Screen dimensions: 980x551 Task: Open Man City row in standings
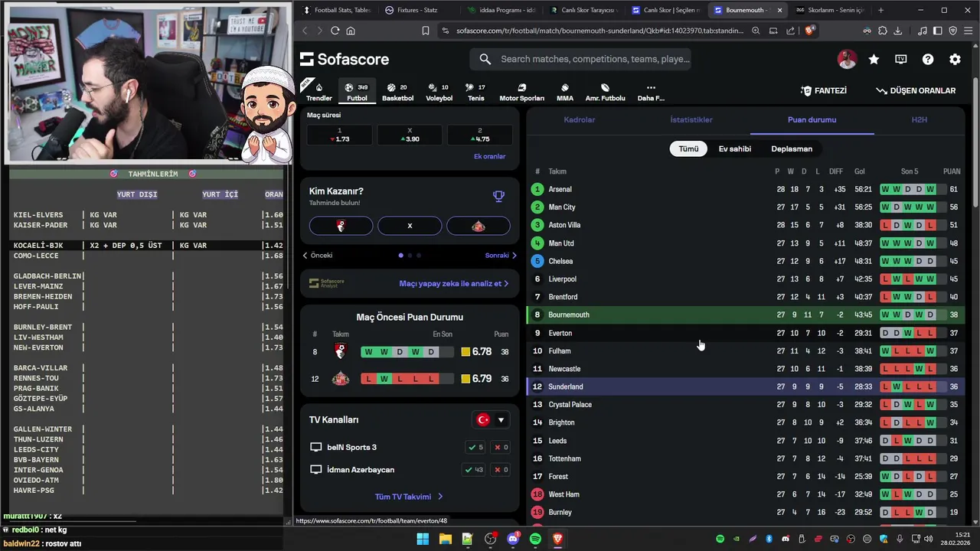746,207
